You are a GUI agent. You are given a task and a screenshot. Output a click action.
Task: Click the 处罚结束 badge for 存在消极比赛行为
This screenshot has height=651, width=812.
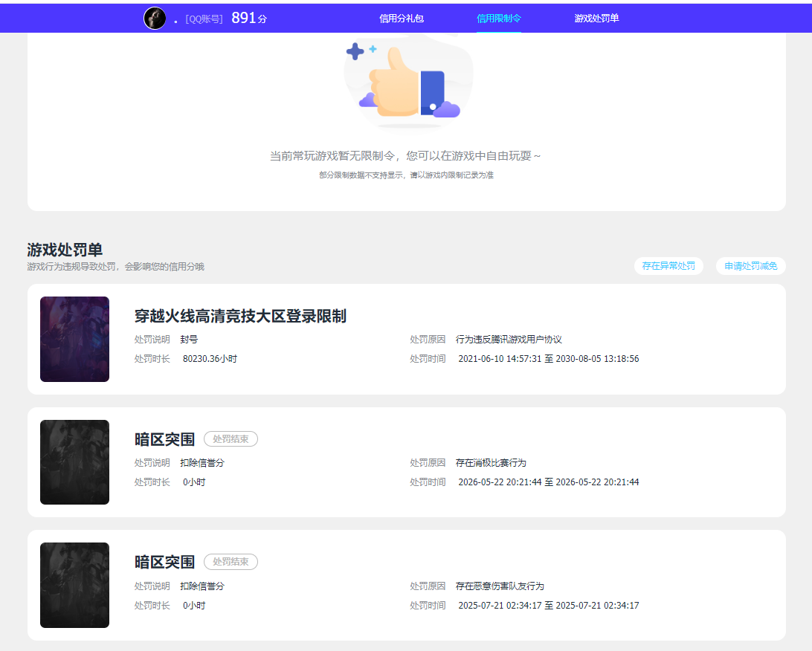(x=231, y=438)
